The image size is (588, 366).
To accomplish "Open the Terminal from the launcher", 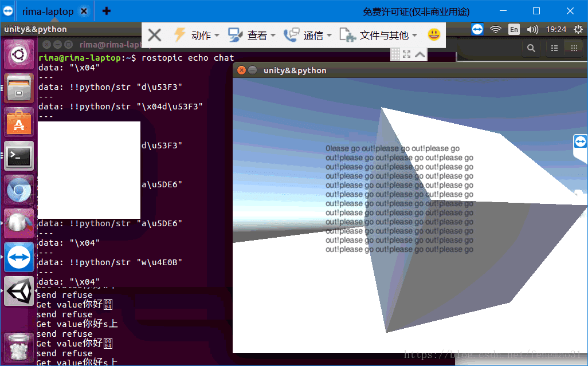I will click(x=18, y=156).
